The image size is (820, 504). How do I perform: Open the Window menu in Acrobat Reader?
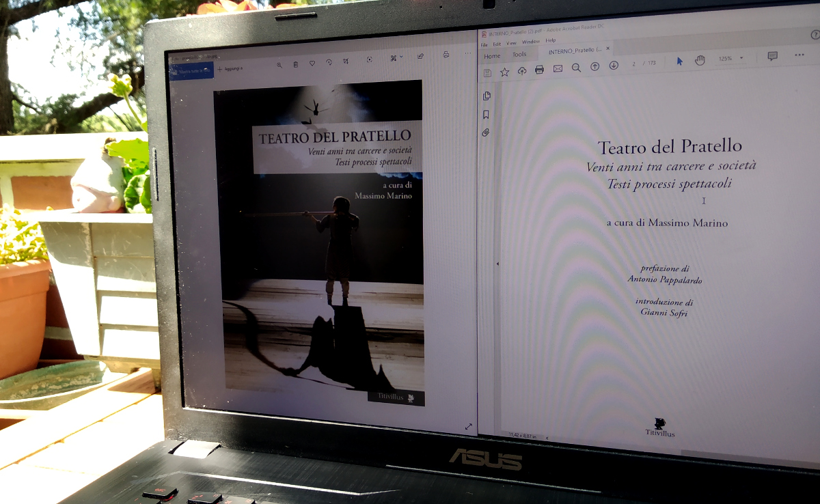tap(531, 42)
